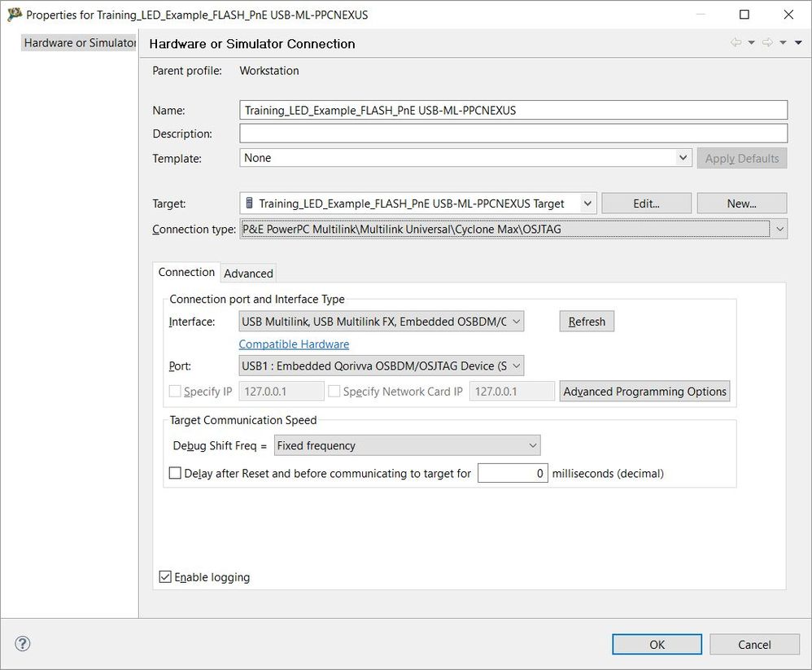Expand the Port dropdown list

517,366
